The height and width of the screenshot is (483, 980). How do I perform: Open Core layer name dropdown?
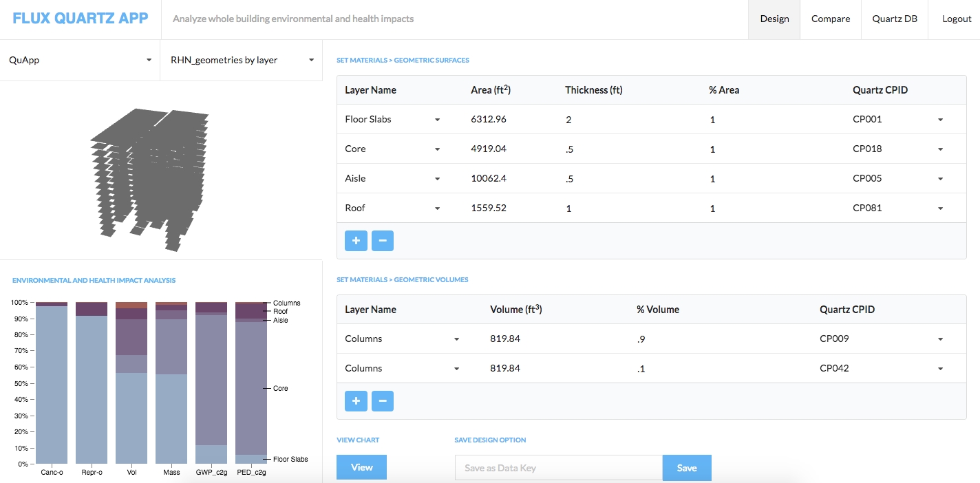(x=392, y=149)
